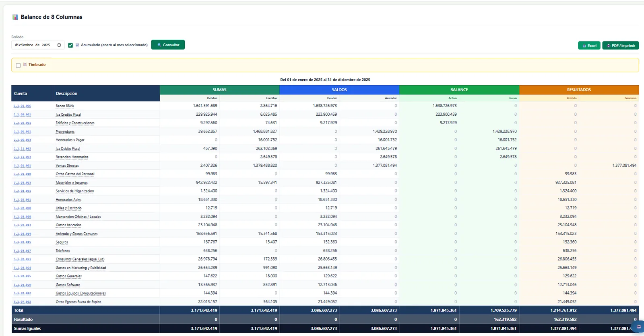This screenshot has width=644, height=336.
Task: Open account link 1.1.01.006 Banco BBVA
Action: pyautogui.click(x=22, y=106)
